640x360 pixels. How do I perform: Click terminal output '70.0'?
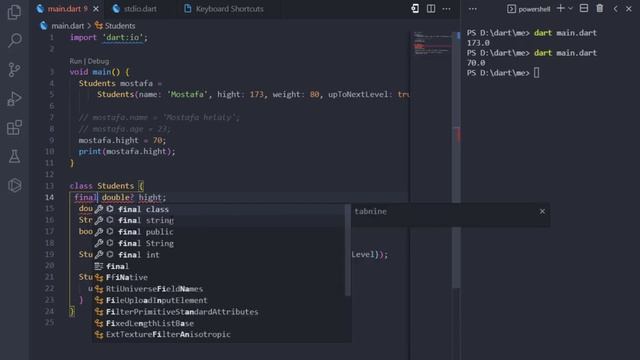pyautogui.click(x=476, y=62)
